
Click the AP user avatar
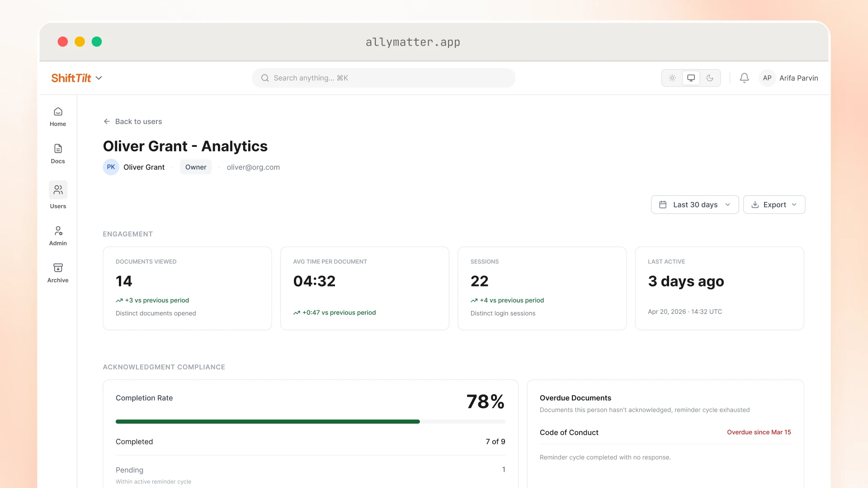(x=767, y=78)
